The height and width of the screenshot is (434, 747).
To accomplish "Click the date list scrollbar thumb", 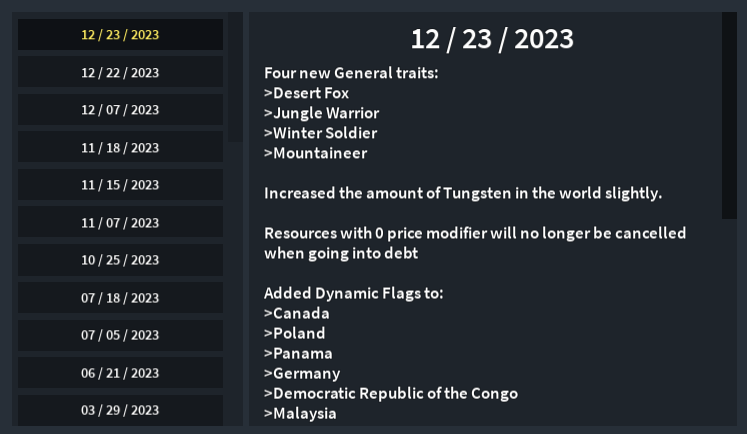I will coord(235,76).
